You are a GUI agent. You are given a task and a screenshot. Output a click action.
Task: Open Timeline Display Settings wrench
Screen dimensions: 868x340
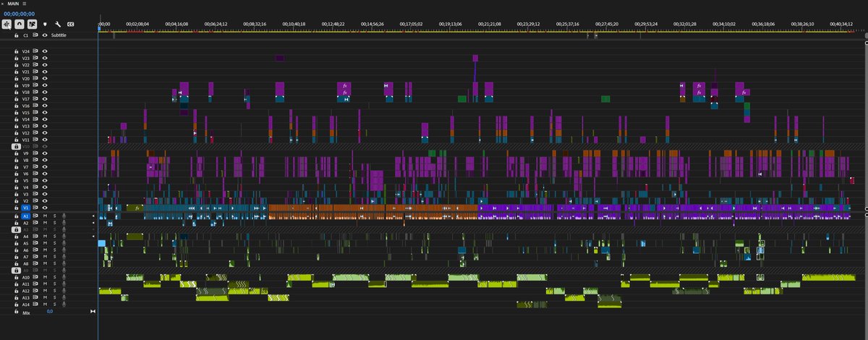(58, 24)
